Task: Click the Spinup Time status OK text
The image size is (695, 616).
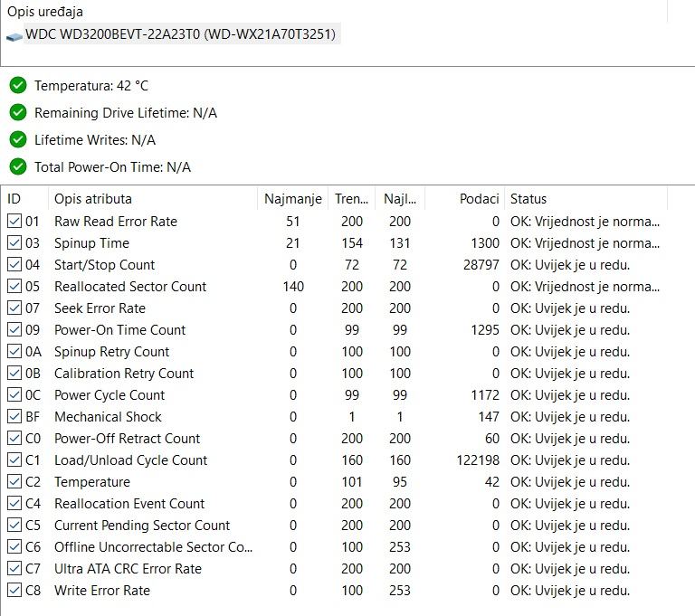Action: point(585,242)
